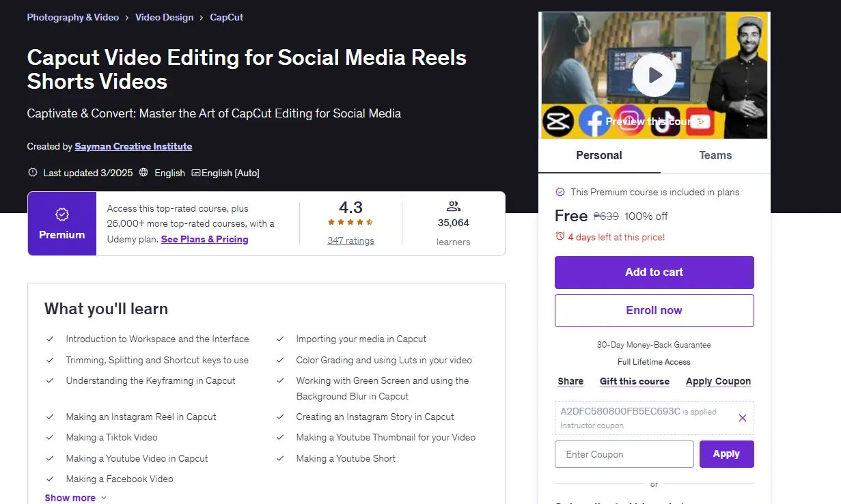Open Sayman Creative Institute instructor page
The height and width of the screenshot is (504, 841).
(x=133, y=146)
